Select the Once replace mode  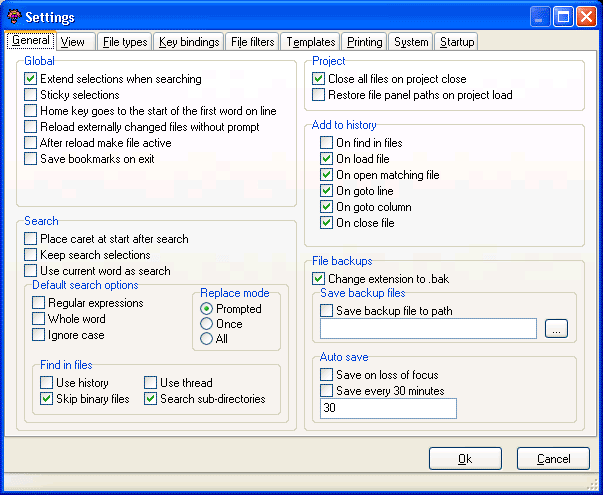(207, 324)
